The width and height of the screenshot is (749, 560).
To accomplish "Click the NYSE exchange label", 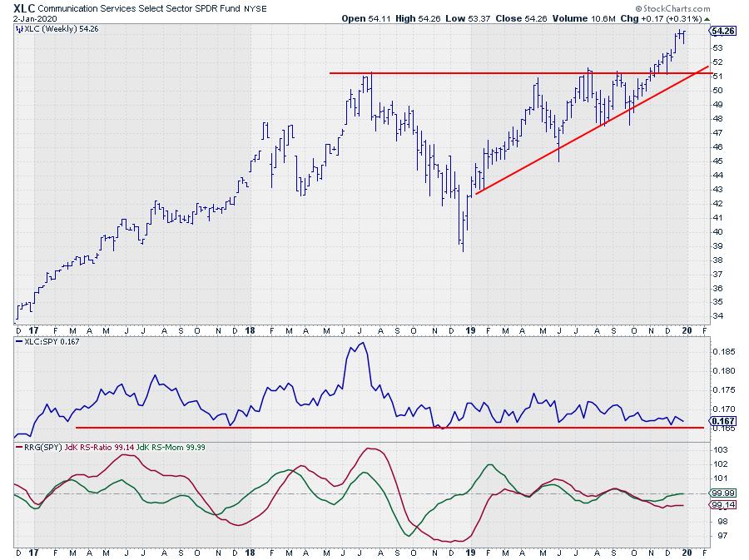I will tap(255, 9).
